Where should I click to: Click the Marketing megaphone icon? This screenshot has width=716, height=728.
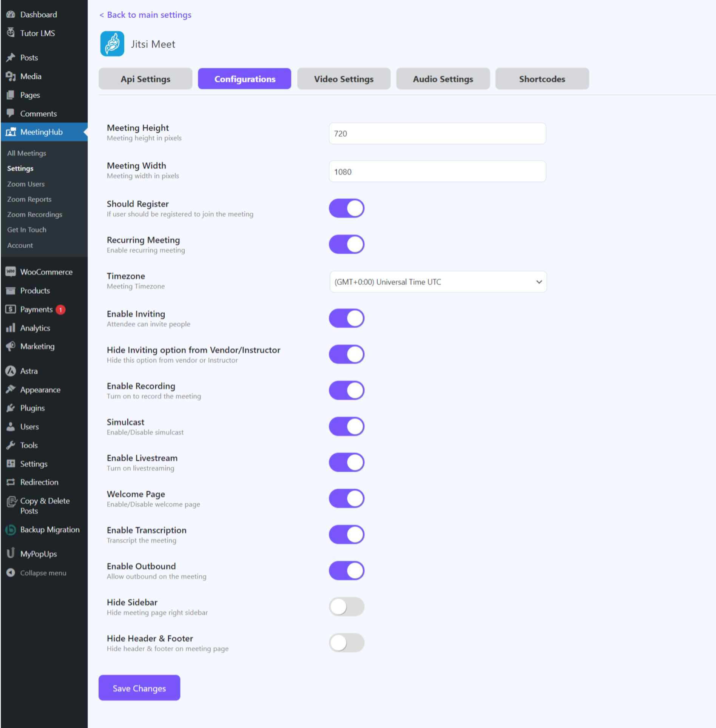point(11,346)
